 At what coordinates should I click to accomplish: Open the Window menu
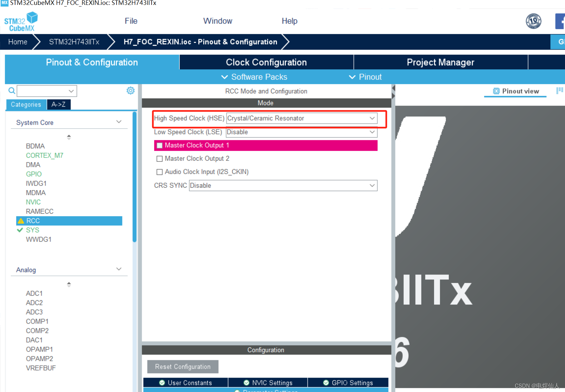coord(218,21)
